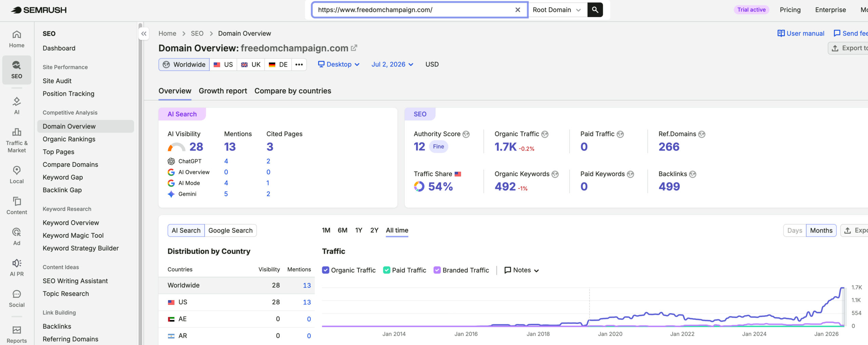Image resolution: width=868 pixels, height=345 pixels.
Task: Open the Pricing link
Action: [x=790, y=10]
